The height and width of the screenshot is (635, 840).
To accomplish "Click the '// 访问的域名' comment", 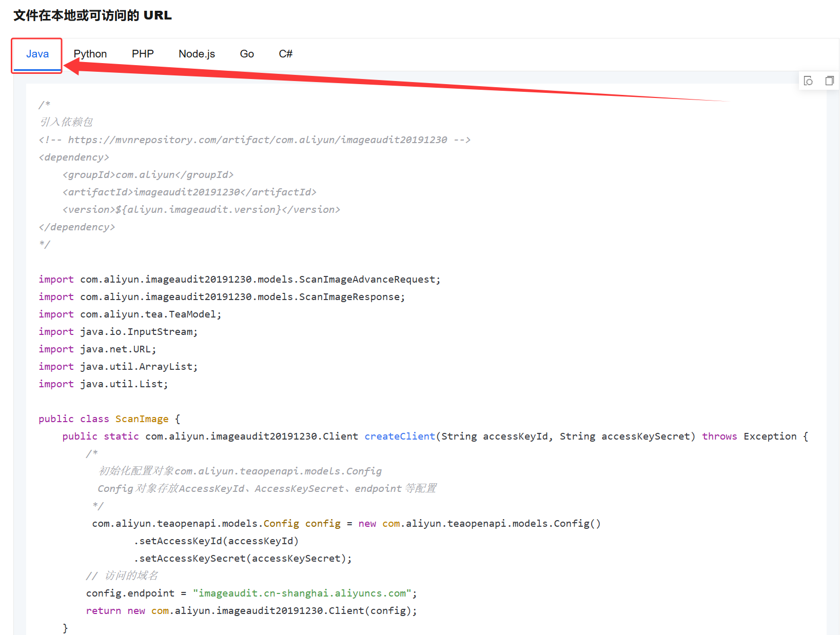I will point(122,576).
